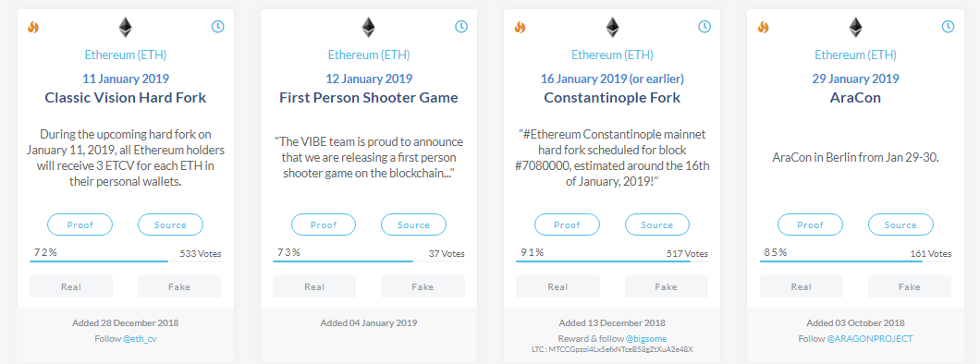This screenshot has height=364, width=980.
Task: Open Proof for Classic Vision Hard Fork
Action: [80, 224]
